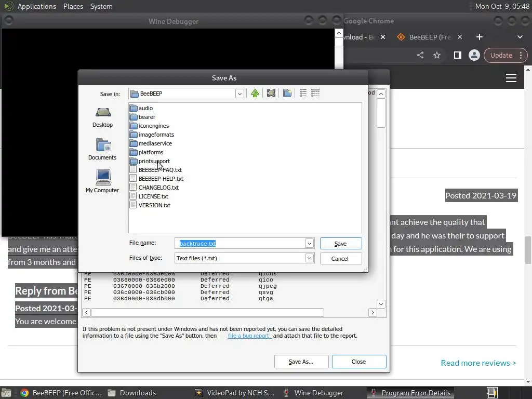
Task: Select the iconengines folder
Action: tap(150, 126)
